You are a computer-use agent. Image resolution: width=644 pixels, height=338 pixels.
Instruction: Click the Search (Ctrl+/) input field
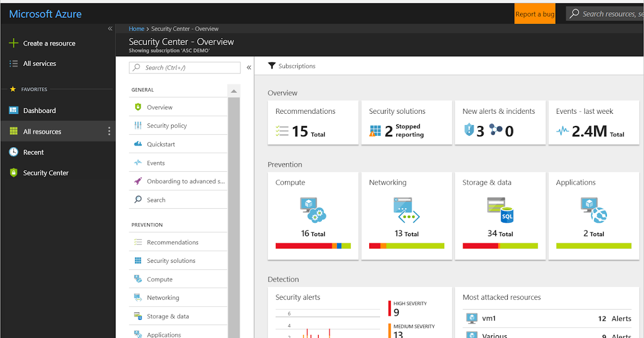click(184, 67)
